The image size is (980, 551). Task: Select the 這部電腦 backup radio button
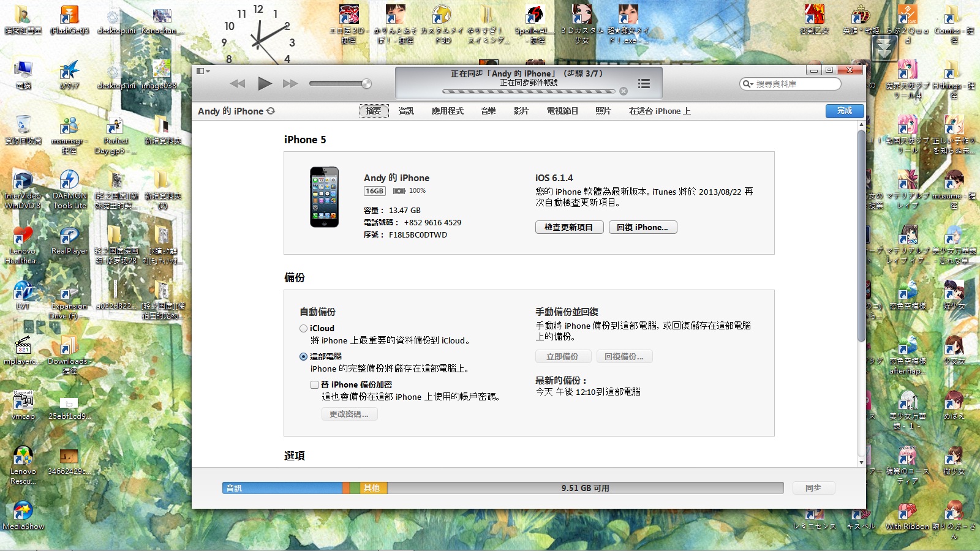(303, 356)
